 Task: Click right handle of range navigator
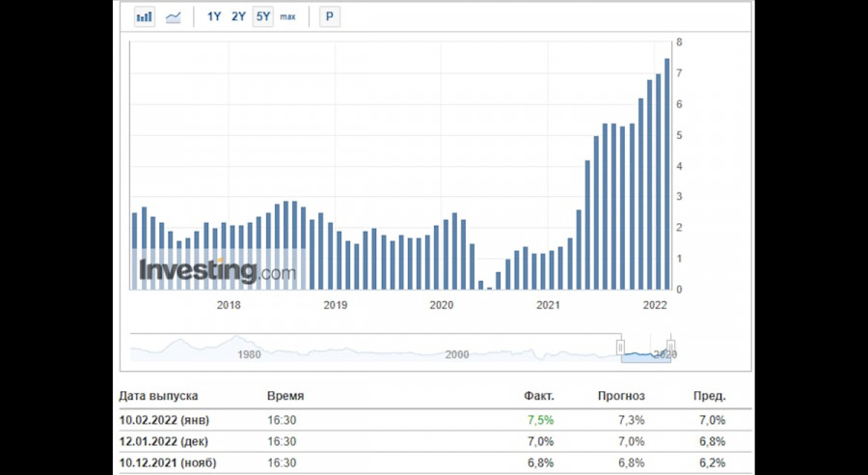coord(671,348)
